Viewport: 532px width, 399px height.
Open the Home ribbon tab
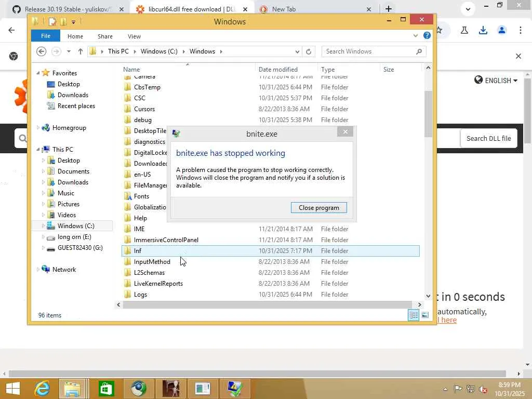point(75,36)
